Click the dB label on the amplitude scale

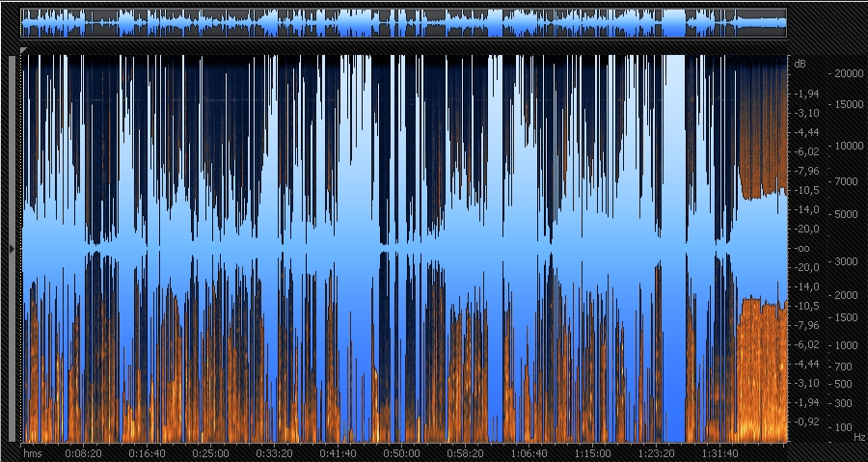800,64
